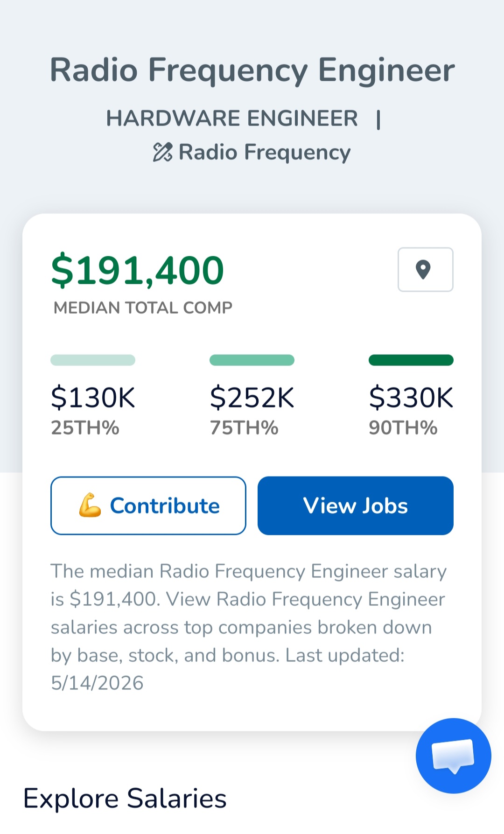The image size is (504, 834).
Task: Click the Contribute button
Action: 148,505
